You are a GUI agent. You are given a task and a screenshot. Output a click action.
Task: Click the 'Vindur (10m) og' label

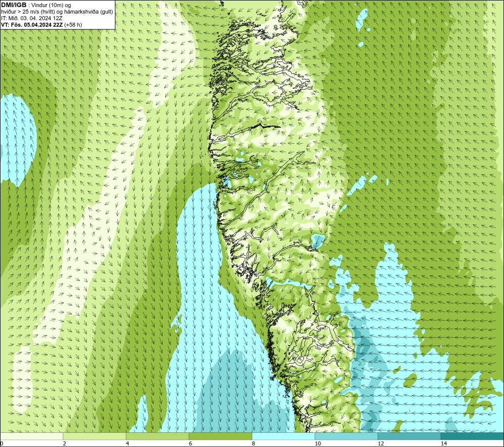[x=51, y=6]
